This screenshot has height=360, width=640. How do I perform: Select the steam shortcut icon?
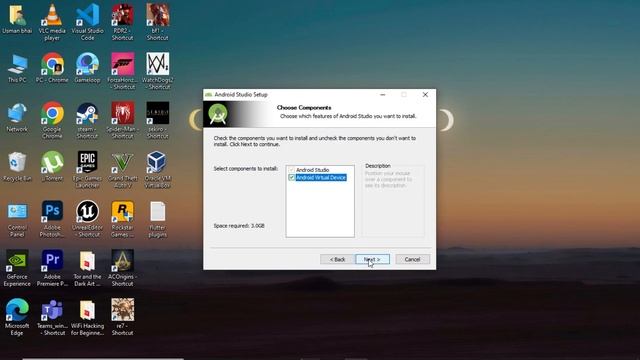point(87,113)
